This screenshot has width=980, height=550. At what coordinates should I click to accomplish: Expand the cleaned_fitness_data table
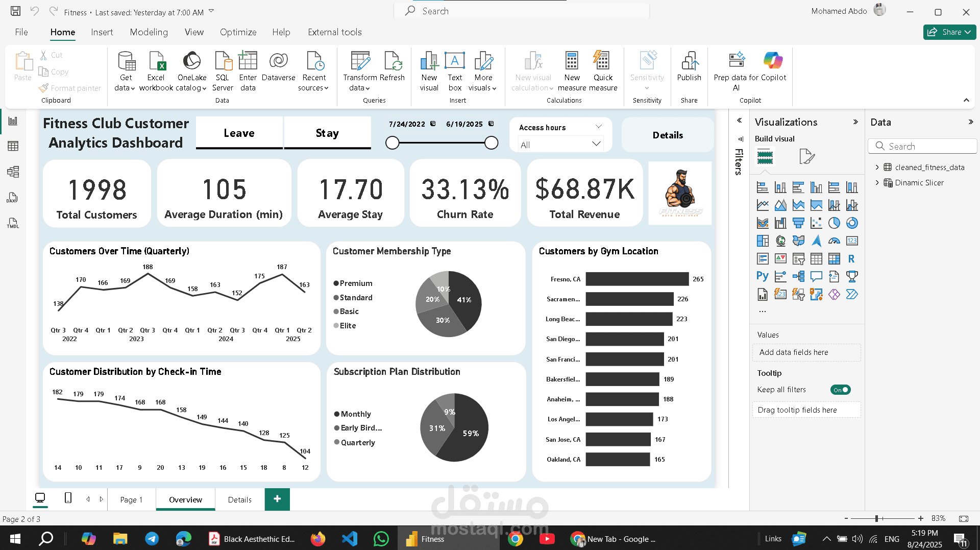coord(877,168)
